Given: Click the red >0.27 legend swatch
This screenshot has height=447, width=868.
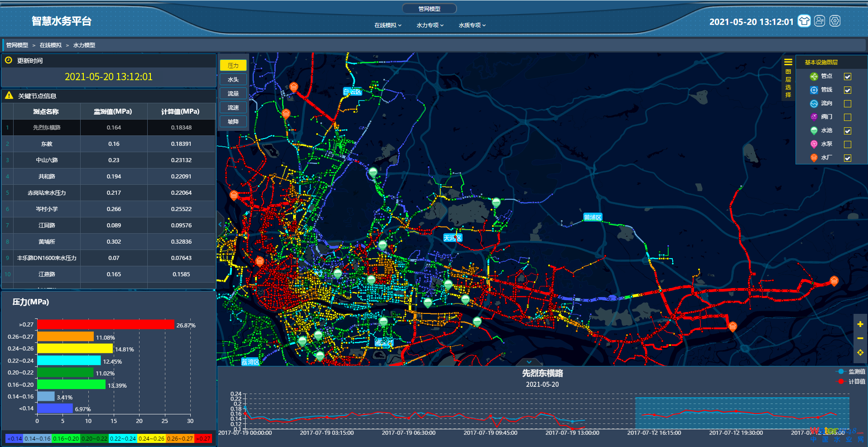Looking at the screenshot, I should pyautogui.click(x=203, y=438).
